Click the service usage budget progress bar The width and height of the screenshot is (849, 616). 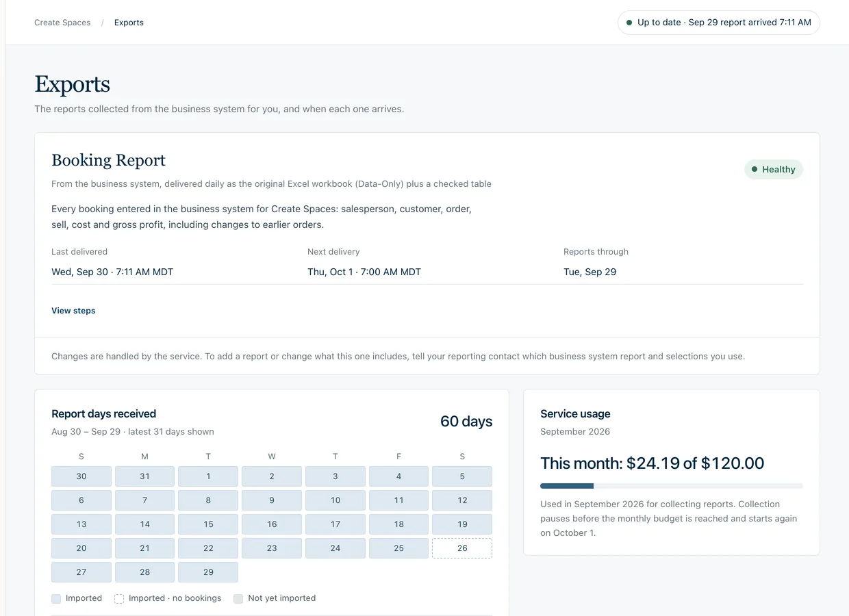tap(672, 486)
